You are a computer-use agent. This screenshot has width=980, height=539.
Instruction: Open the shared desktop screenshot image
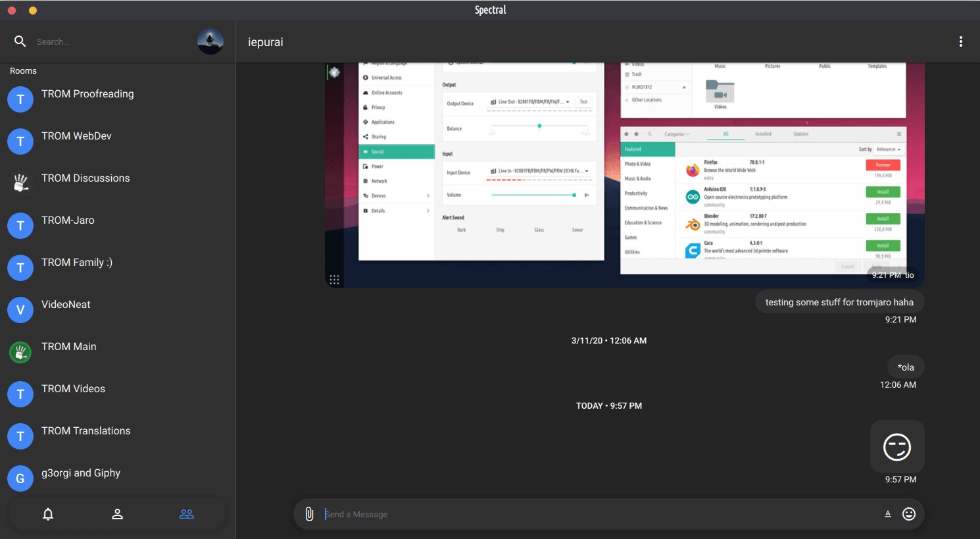click(x=625, y=175)
